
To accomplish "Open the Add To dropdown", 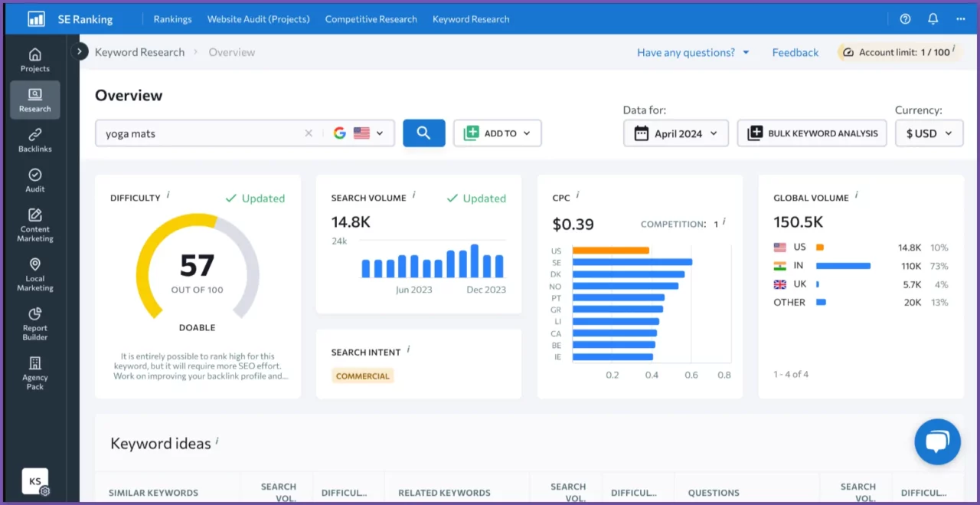I will [x=498, y=133].
